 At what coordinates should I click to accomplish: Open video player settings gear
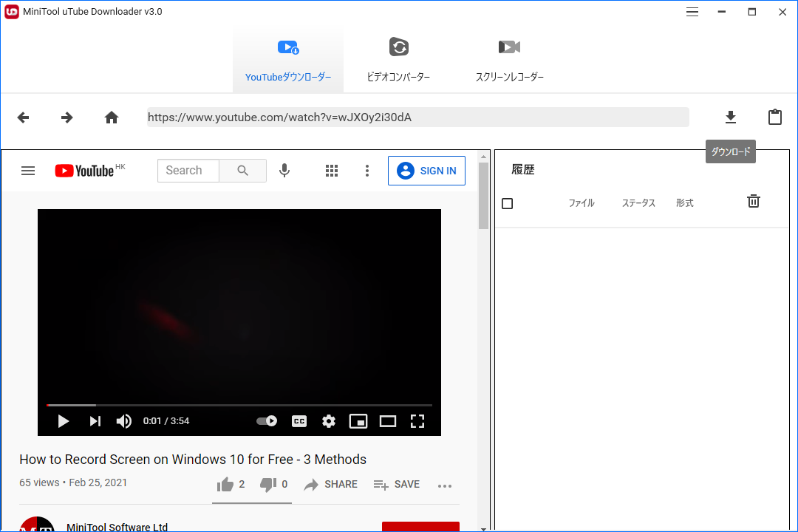[329, 421]
